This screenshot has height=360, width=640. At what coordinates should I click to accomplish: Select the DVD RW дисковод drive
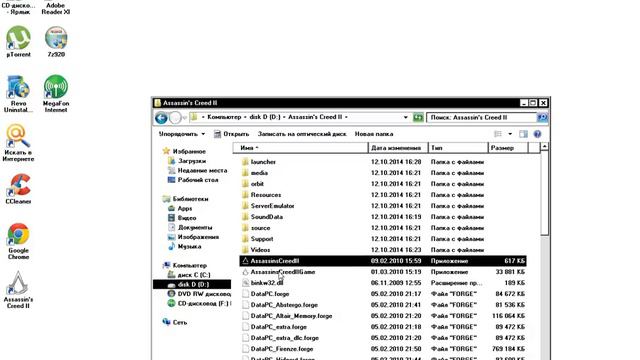pos(199,294)
